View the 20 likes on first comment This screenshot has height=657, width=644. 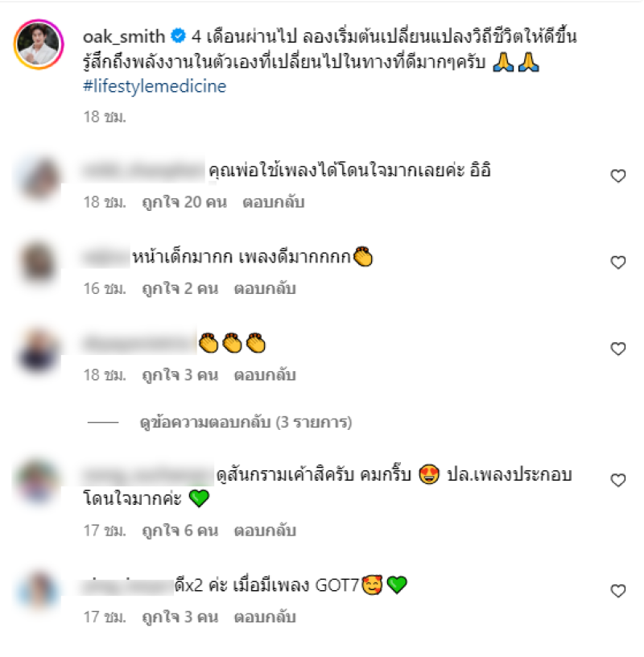[x=184, y=202]
